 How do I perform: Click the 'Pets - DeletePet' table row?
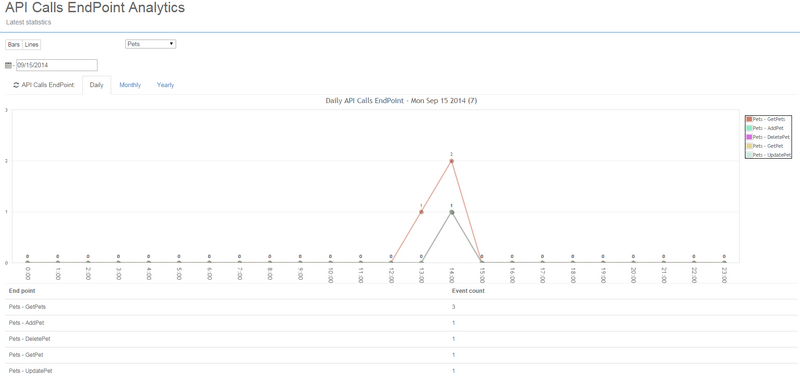pos(402,339)
